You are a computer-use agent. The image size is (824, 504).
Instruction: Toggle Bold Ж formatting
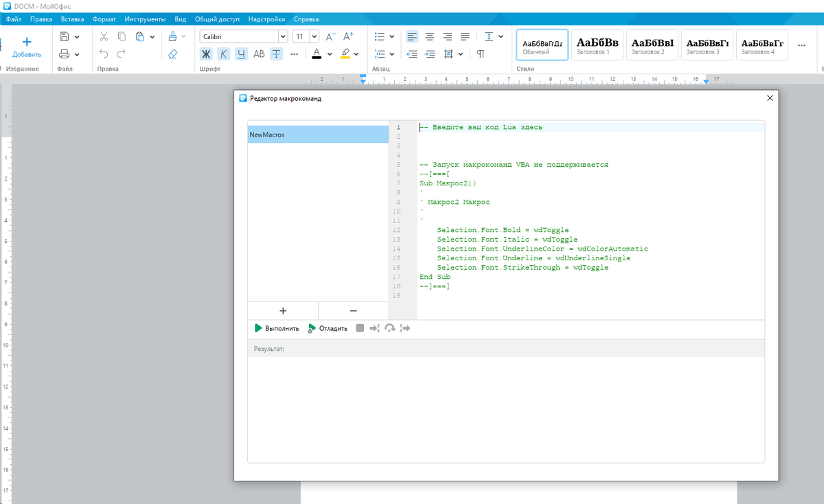click(x=206, y=54)
